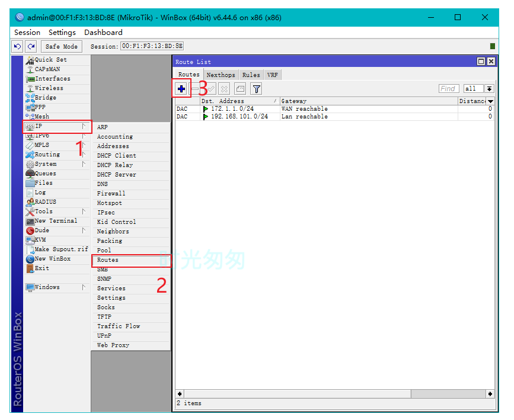Viewport: 514px width, 420px height.
Task: Open Wireless from sidebar
Action: click(x=57, y=88)
